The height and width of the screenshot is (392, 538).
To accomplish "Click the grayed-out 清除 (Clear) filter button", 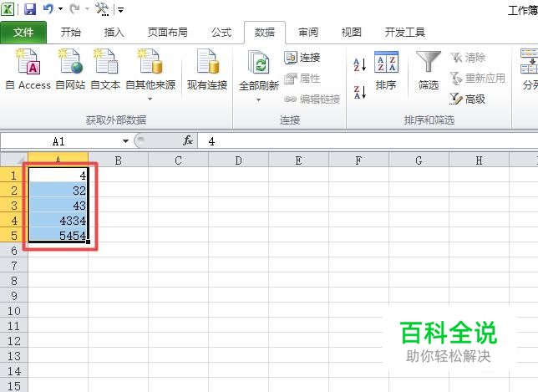I will point(468,58).
